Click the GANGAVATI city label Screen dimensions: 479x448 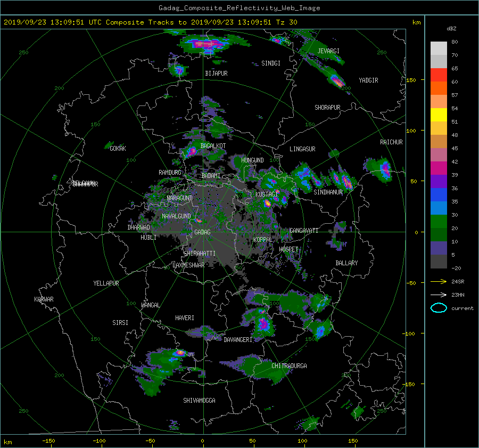[304, 231]
